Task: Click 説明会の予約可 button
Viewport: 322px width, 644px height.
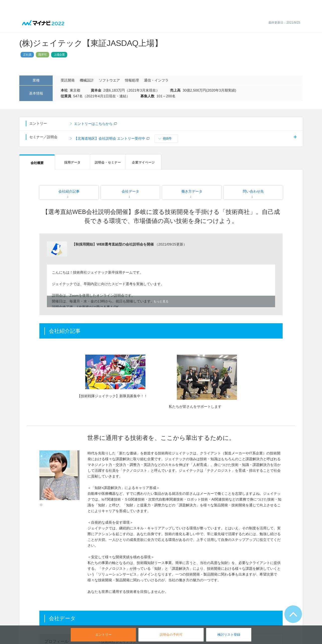Action: 171,634
